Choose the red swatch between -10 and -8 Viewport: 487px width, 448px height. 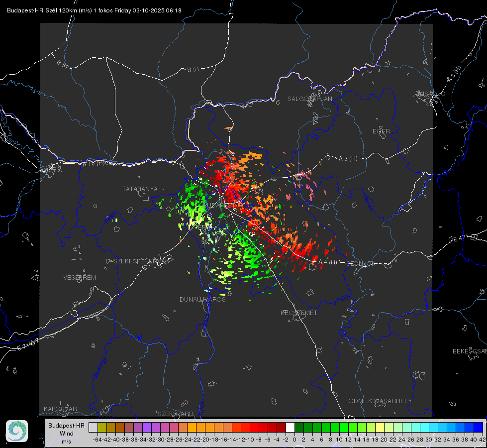point(254,427)
